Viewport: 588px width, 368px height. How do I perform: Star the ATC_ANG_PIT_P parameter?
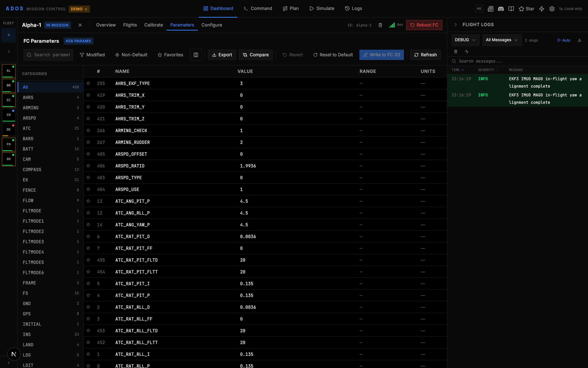click(88, 201)
